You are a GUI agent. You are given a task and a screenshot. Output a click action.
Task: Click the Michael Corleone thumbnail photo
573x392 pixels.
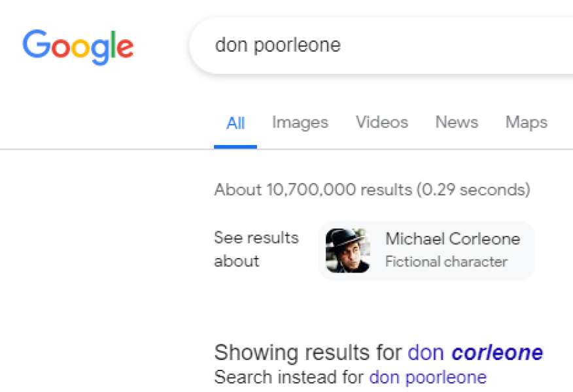(x=348, y=250)
